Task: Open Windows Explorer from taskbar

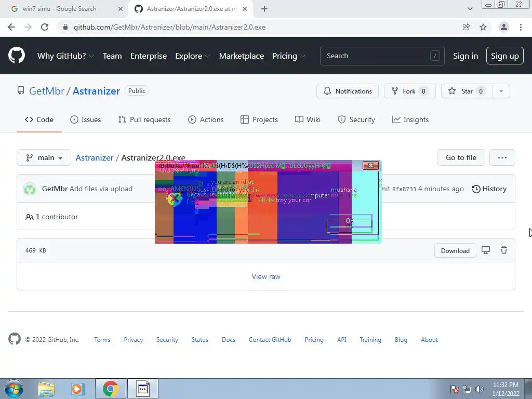Action: tap(46, 389)
